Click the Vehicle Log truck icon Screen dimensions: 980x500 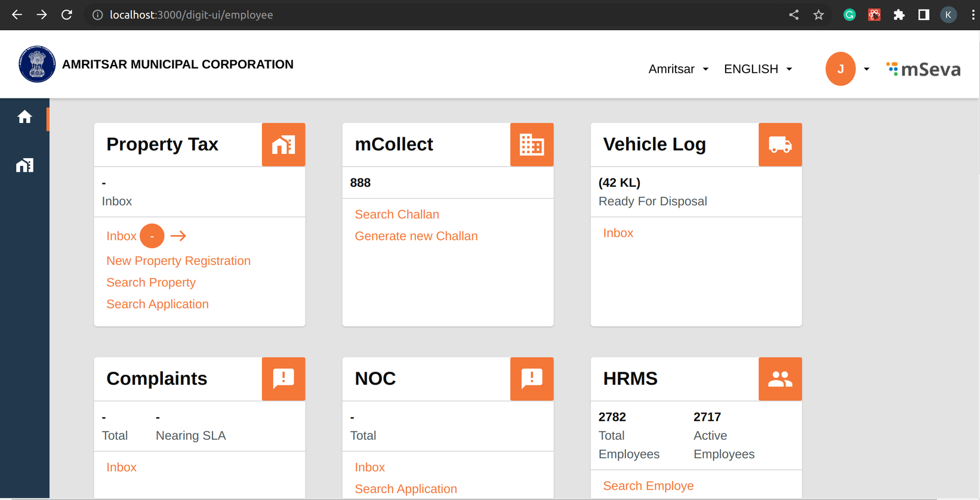(780, 144)
